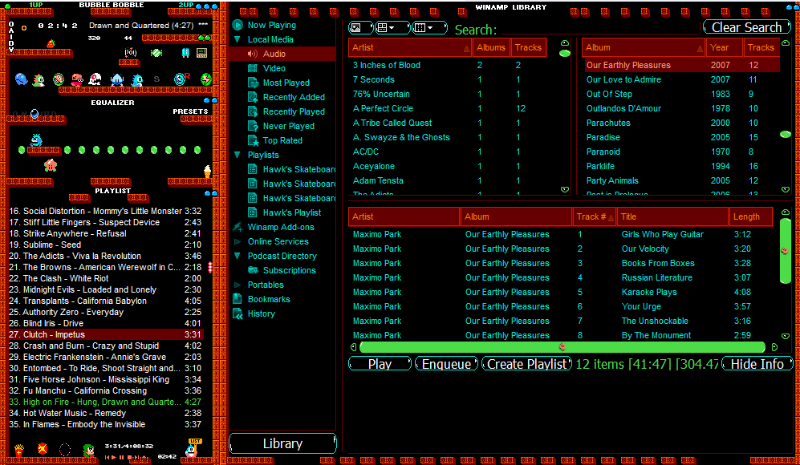Select track 'Books From Boxes'
Image resolution: width=800 pixels, height=465 pixels.
(x=658, y=263)
